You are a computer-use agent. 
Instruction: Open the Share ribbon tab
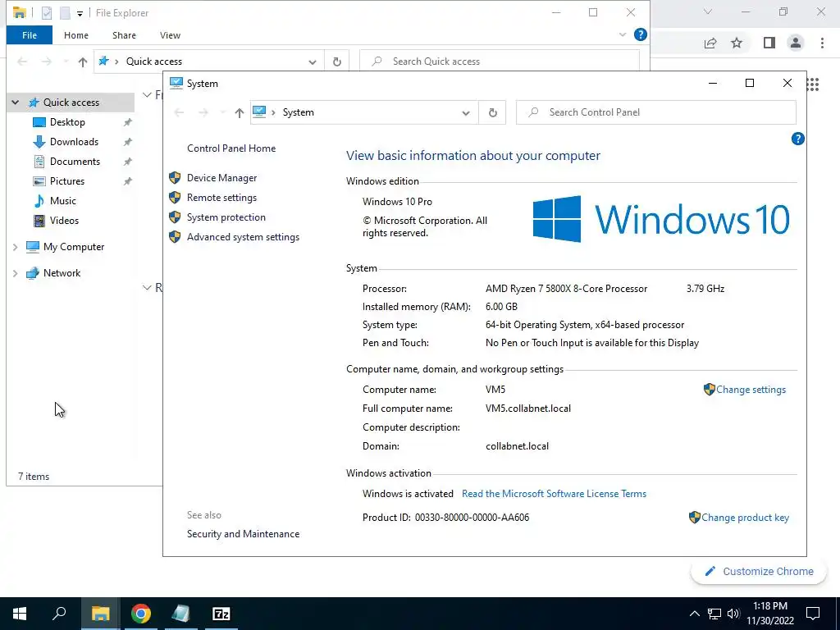pos(124,35)
